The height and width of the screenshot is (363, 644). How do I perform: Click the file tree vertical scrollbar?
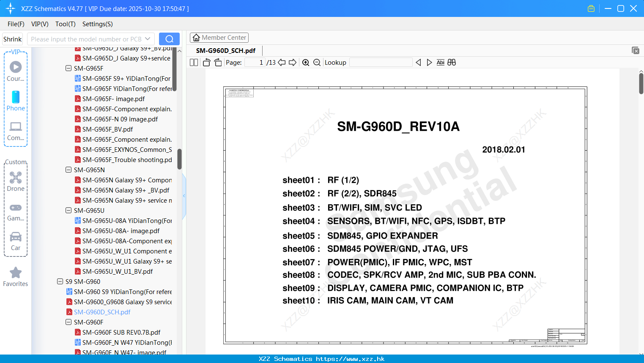pos(179,159)
